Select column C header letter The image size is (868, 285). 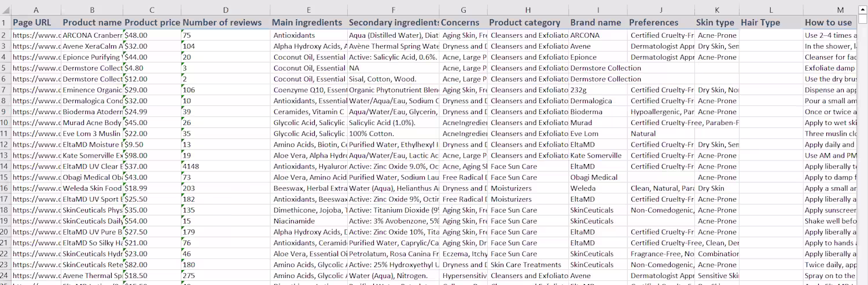tap(152, 10)
